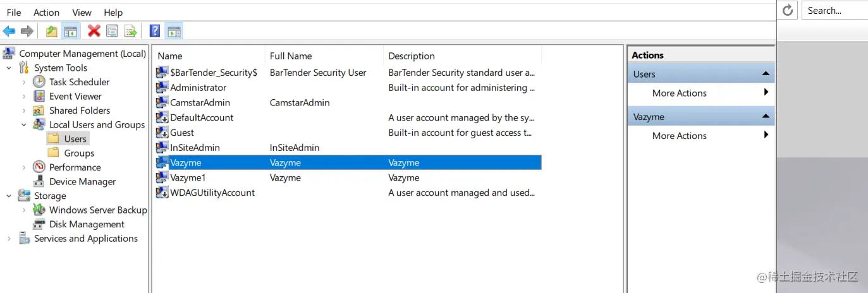Click the blue Help question mark icon
The image size is (868, 293).
(154, 31)
